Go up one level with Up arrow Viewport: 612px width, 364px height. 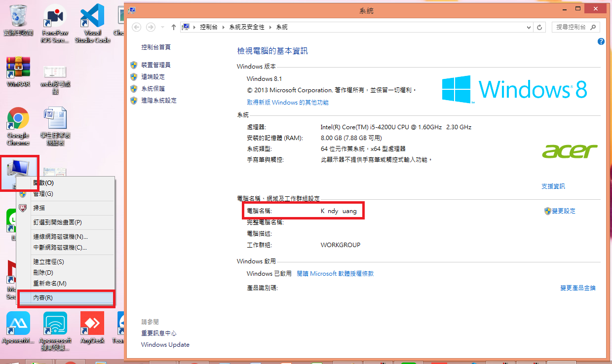coord(174,27)
